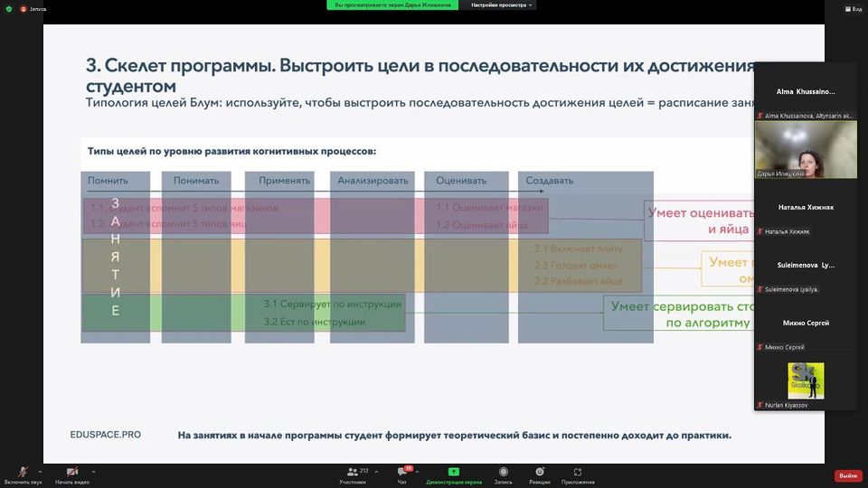Select Михно Сергей participant tile
This screenshot has height=488, width=868.
pyautogui.click(x=806, y=323)
